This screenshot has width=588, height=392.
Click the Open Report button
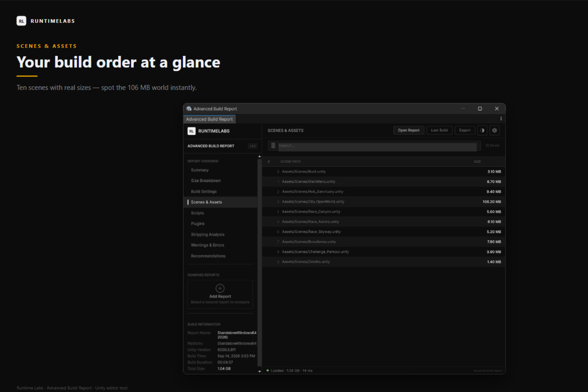click(409, 130)
